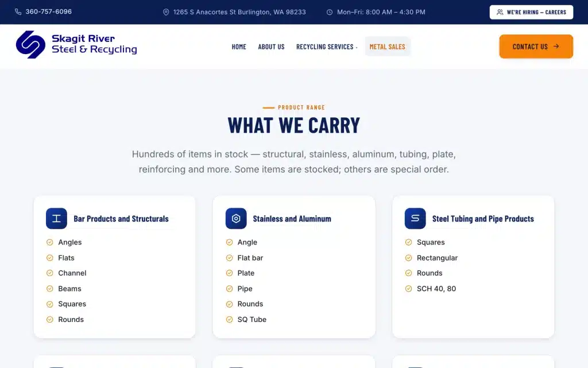The width and height of the screenshot is (588, 368).
Task: Click the phone icon beside 360-757-6096
Action: (x=18, y=11)
